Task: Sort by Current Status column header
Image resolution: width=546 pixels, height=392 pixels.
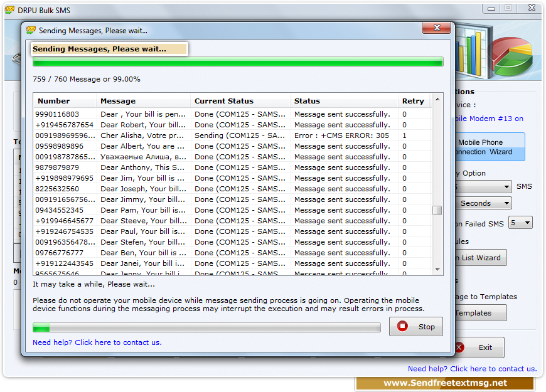Action: click(240, 101)
